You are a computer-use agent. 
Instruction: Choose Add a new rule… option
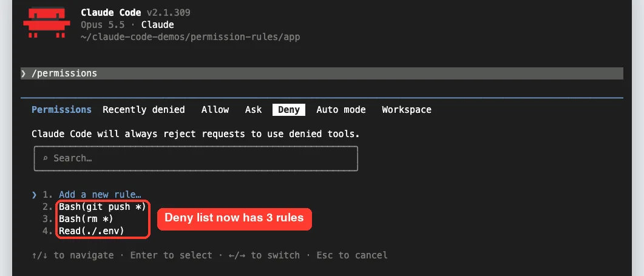coord(100,194)
